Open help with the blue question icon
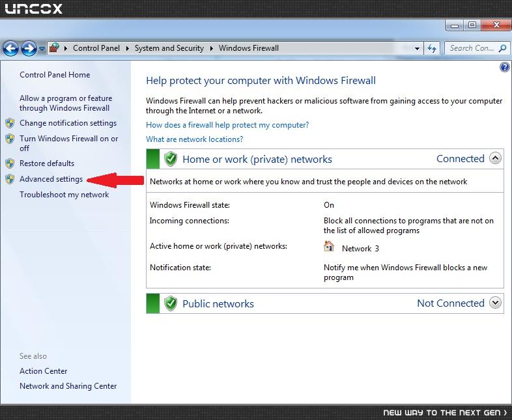This screenshot has height=420, width=512. (504, 67)
